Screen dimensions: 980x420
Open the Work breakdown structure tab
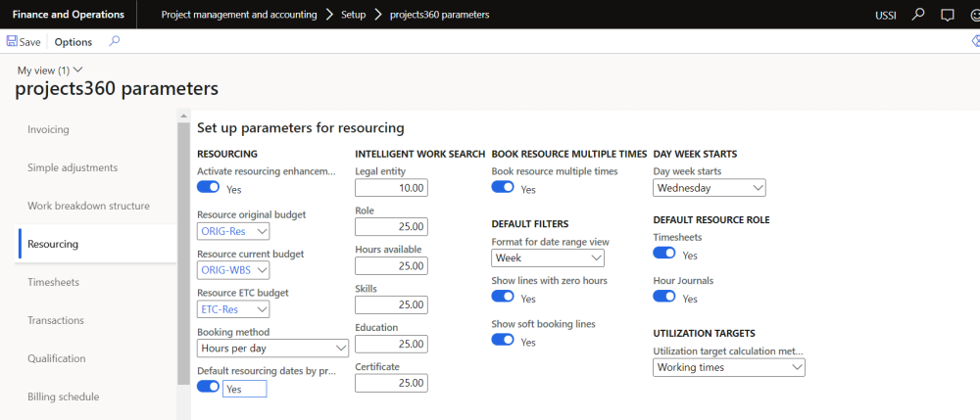pyautogui.click(x=88, y=206)
